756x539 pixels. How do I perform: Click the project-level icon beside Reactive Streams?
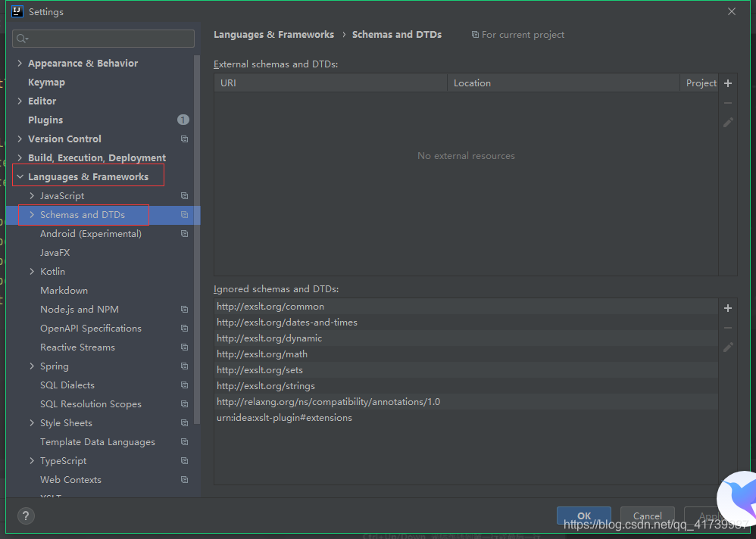pos(184,347)
